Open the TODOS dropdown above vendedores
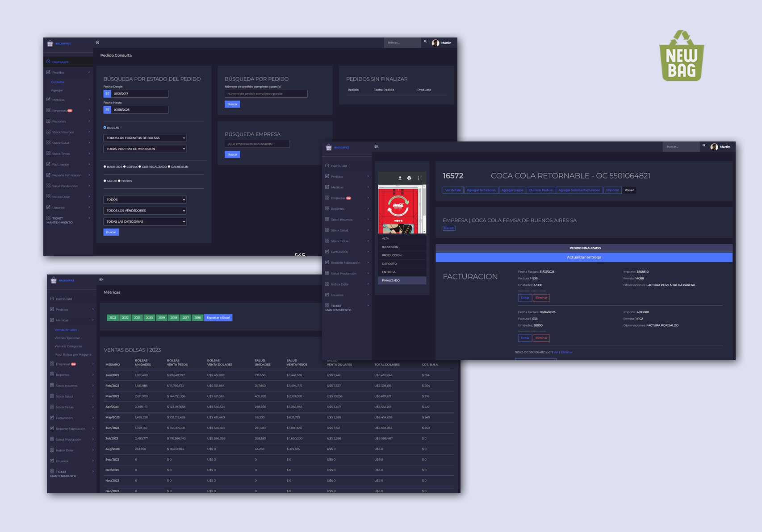Image resolution: width=762 pixels, height=532 pixels. pos(145,199)
